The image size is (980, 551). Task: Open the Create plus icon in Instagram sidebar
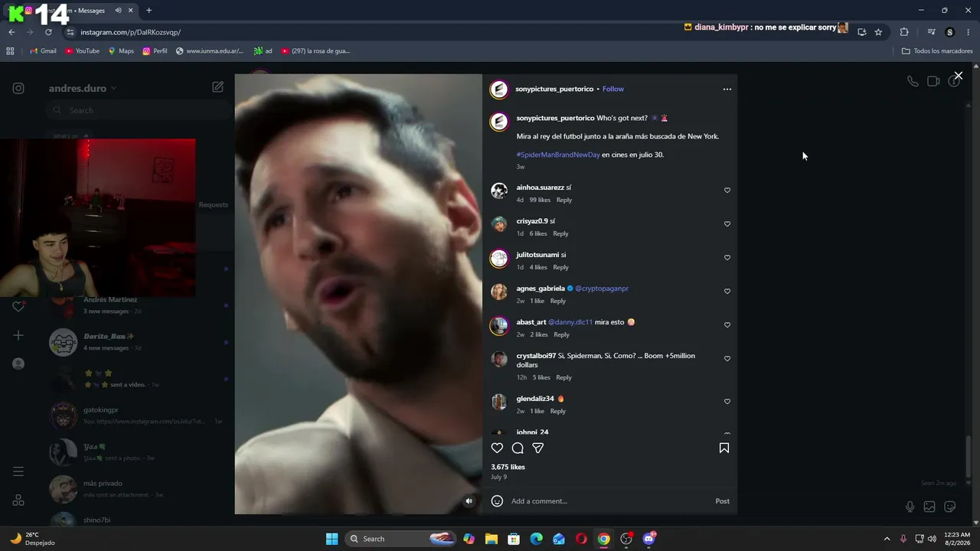(18, 335)
